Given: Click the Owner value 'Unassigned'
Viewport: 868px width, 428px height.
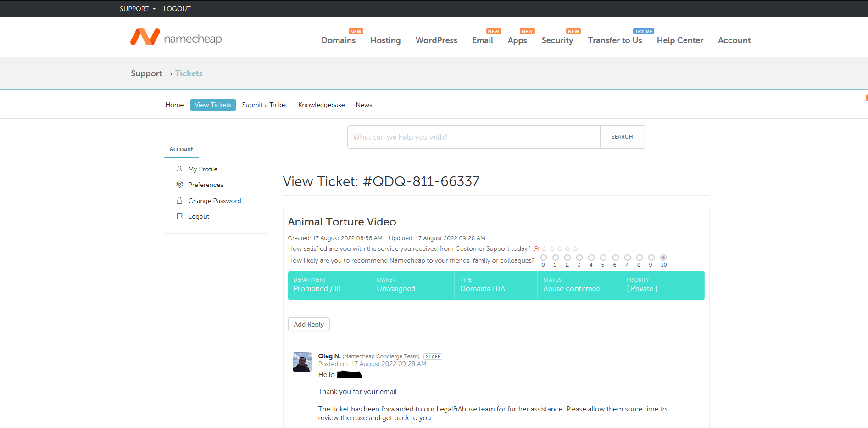Looking at the screenshot, I should pos(396,288).
